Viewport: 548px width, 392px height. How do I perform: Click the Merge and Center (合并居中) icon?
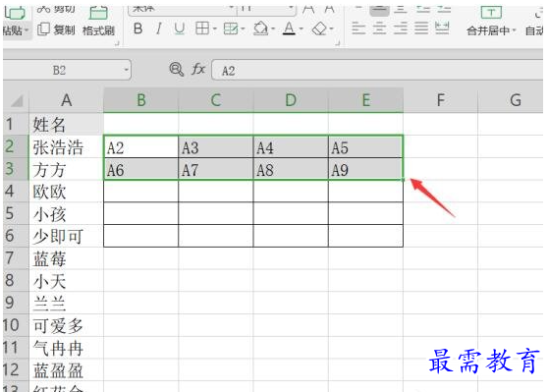click(491, 13)
